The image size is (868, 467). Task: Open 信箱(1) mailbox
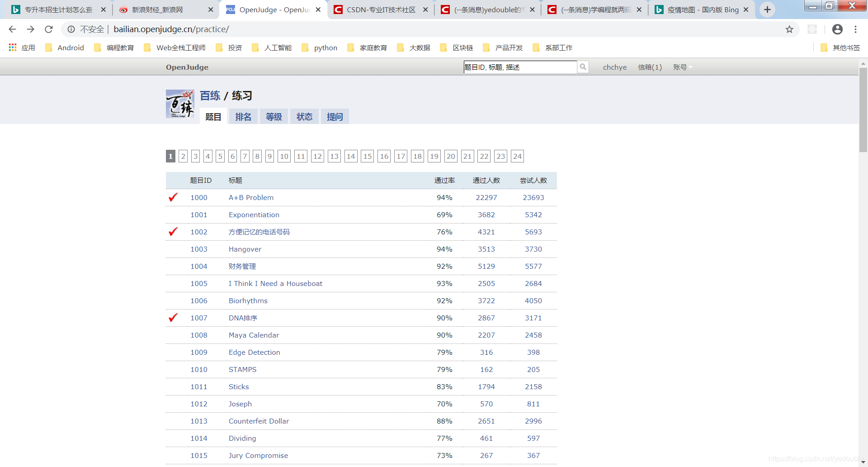650,67
